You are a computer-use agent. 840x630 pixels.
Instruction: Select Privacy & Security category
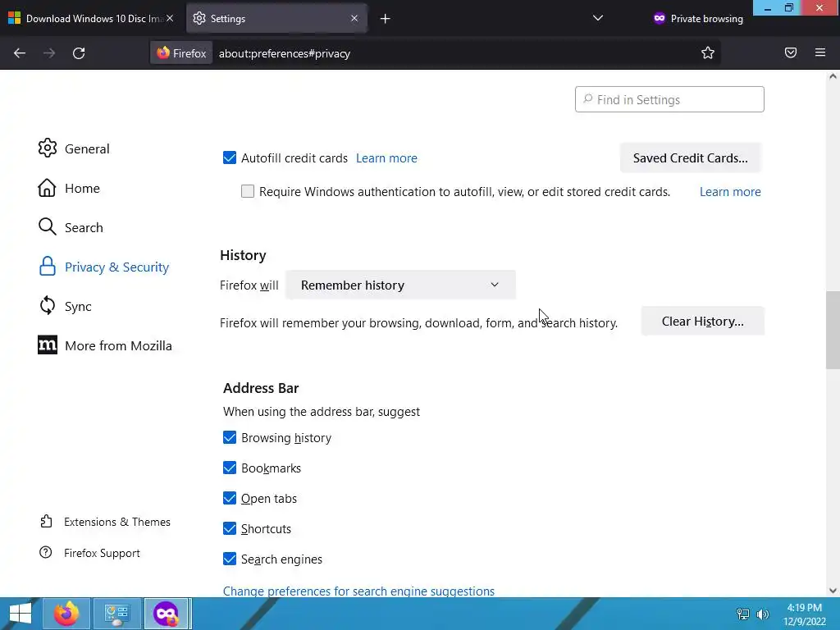(x=104, y=267)
